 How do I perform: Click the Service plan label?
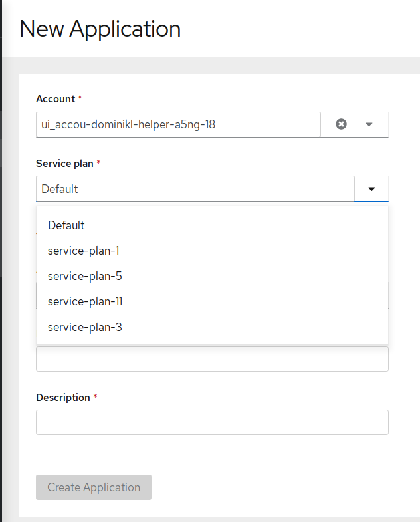click(x=65, y=163)
